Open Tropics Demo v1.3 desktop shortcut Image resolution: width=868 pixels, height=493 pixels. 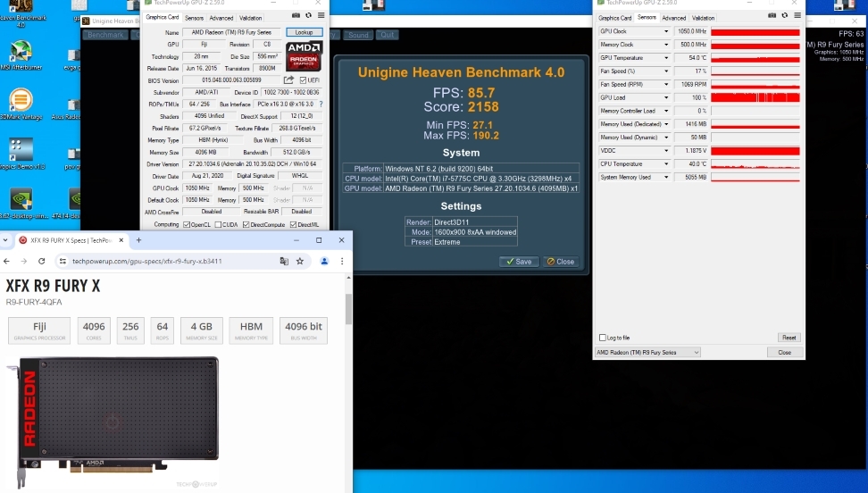pos(21,154)
